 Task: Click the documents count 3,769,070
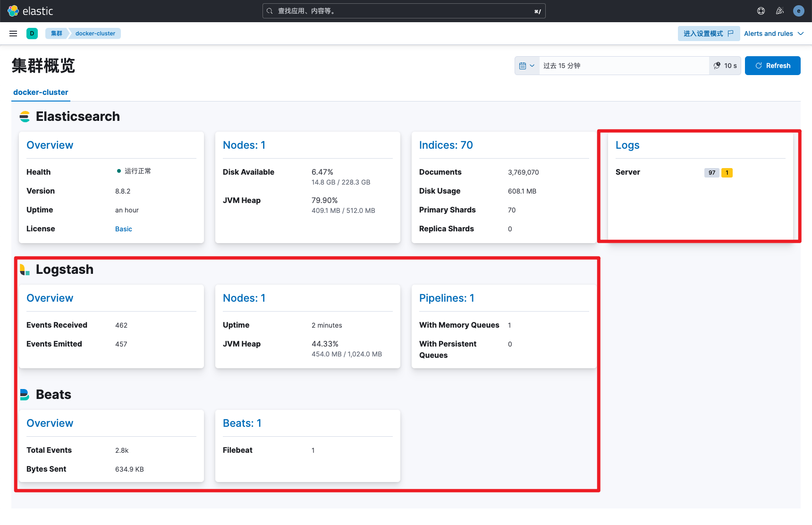tap(524, 172)
